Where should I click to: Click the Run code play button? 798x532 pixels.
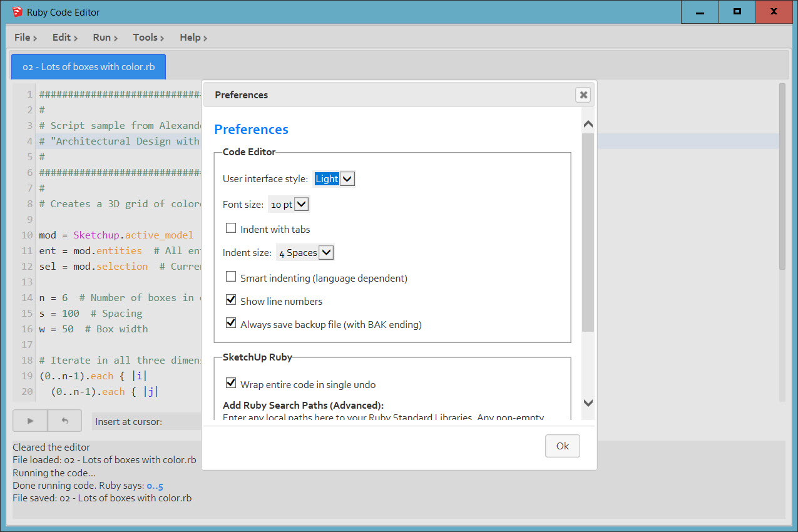pos(30,421)
